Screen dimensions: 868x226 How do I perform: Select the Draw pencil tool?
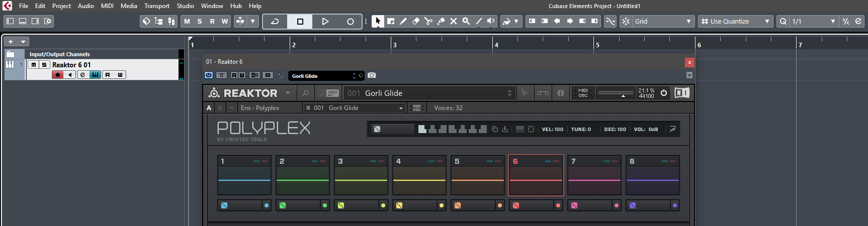click(x=403, y=21)
